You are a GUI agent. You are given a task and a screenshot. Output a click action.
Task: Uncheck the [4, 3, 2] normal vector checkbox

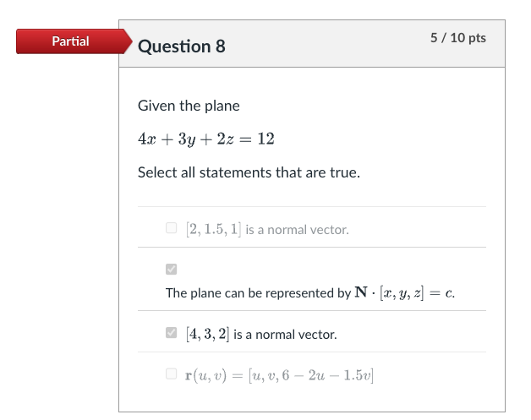tap(172, 334)
